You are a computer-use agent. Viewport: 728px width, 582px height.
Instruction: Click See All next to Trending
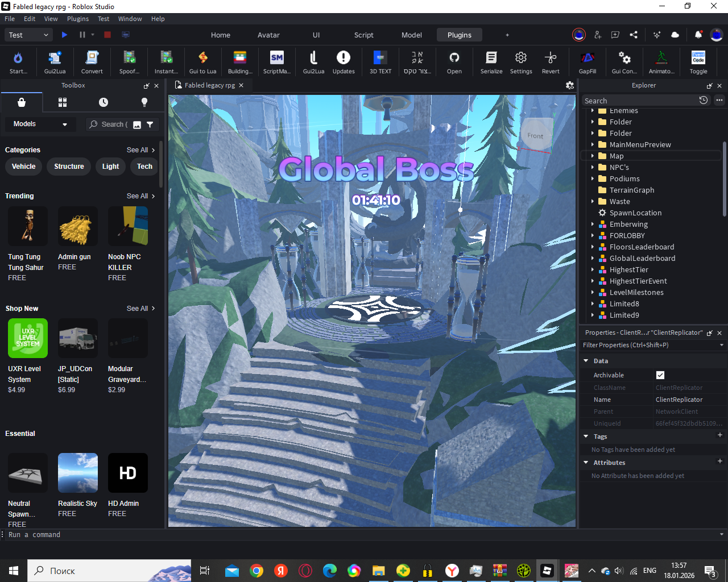[x=140, y=196]
